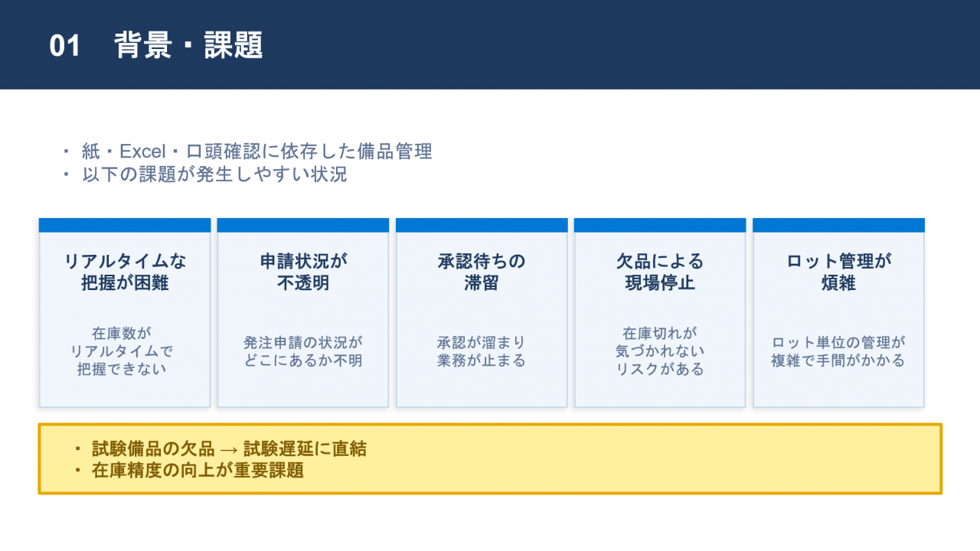Click card heading リアルタイムな把握が困難
This screenshot has height=551, width=980.
click(x=125, y=272)
